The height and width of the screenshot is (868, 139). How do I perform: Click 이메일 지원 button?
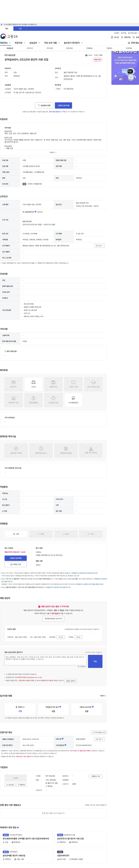15,564
